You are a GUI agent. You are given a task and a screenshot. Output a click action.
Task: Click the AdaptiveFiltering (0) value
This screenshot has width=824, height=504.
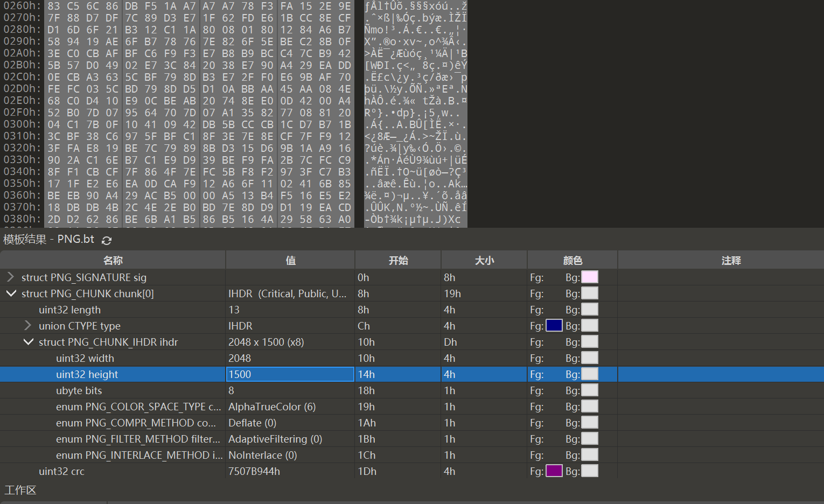(x=275, y=439)
